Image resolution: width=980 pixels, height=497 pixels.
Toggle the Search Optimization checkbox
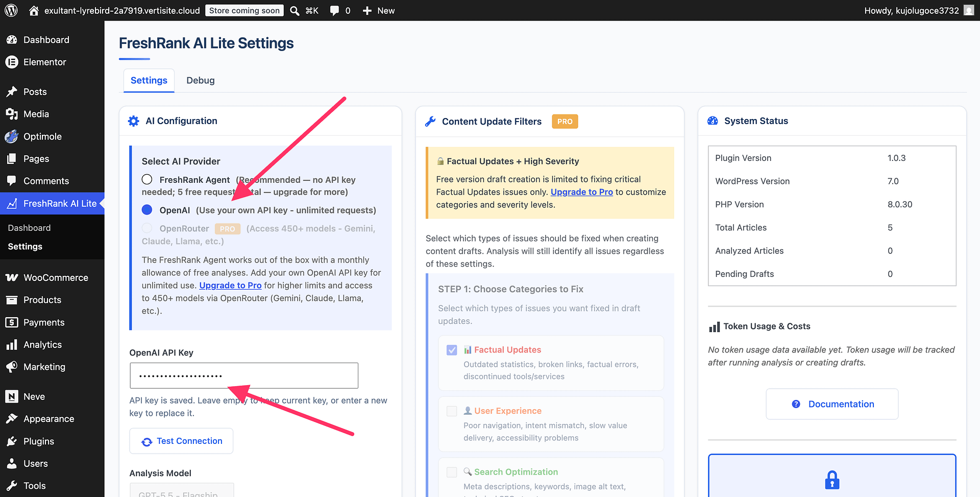452,472
